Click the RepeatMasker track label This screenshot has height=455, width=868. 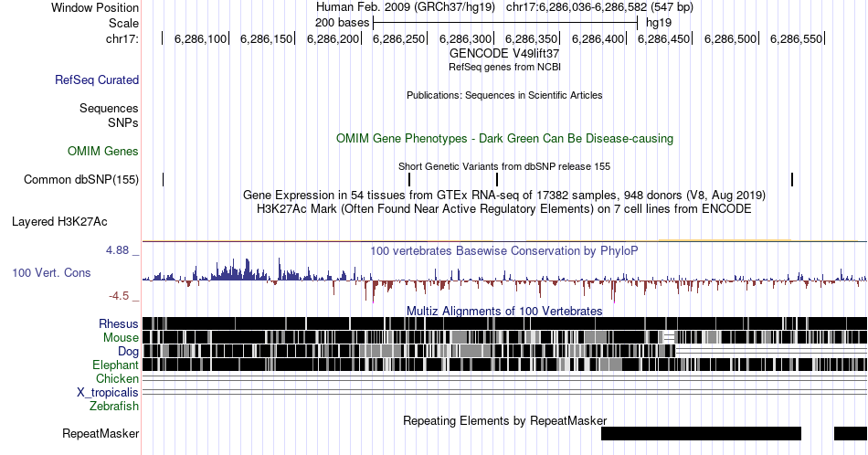(x=101, y=433)
